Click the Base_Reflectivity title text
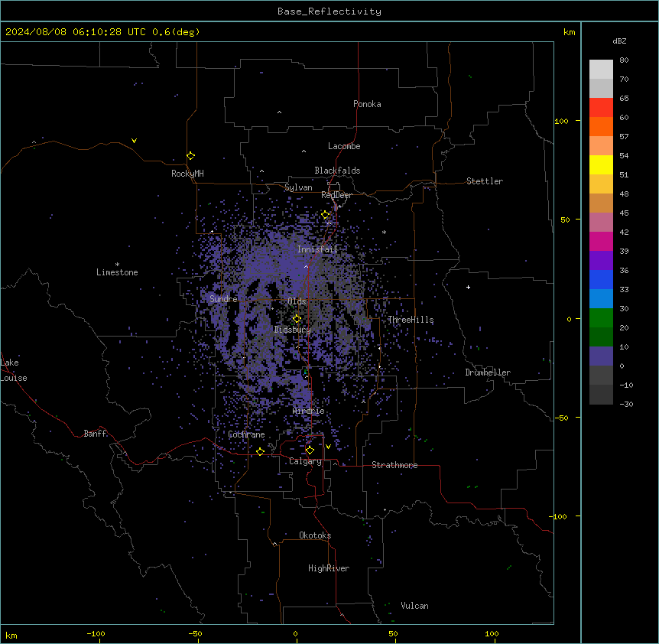Image resolution: width=659 pixels, height=644 pixels. [x=329, y=11]
